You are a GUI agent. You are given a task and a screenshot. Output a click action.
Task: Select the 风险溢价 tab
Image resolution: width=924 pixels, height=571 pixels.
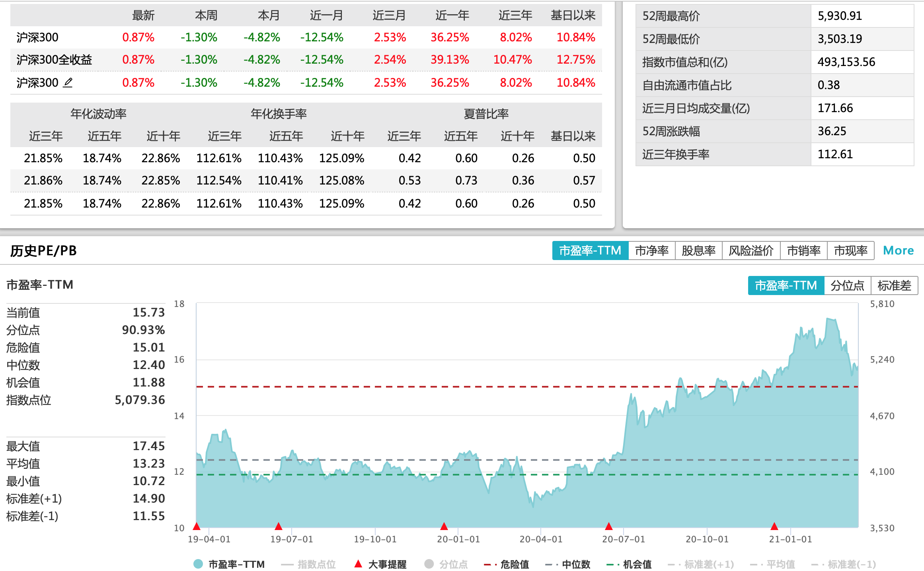(751, 251)
